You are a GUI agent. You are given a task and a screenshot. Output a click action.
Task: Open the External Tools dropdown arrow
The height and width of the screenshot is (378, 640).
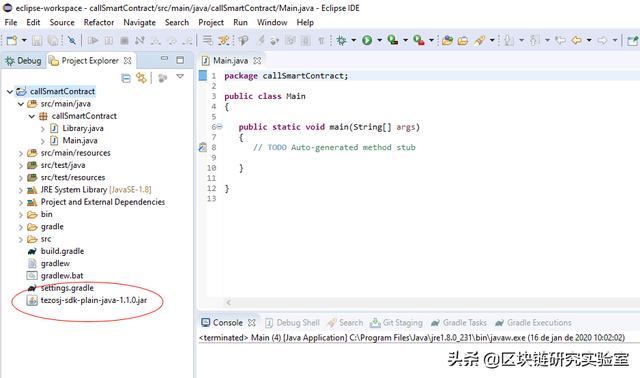431,40
